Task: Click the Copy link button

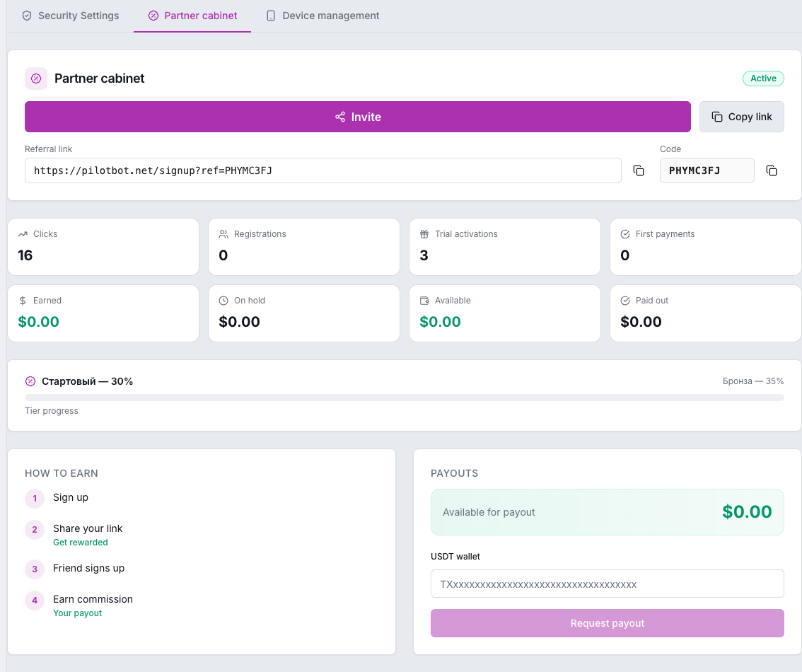Action: pyautogui.click(x=742, y=117)
